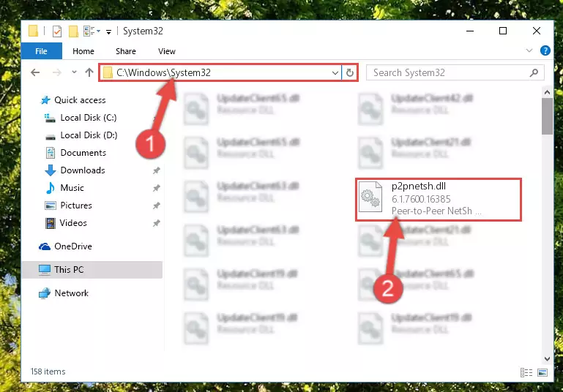563x392 pixels.
Task: Click the Quick access star icon
Action: point(45,100)
